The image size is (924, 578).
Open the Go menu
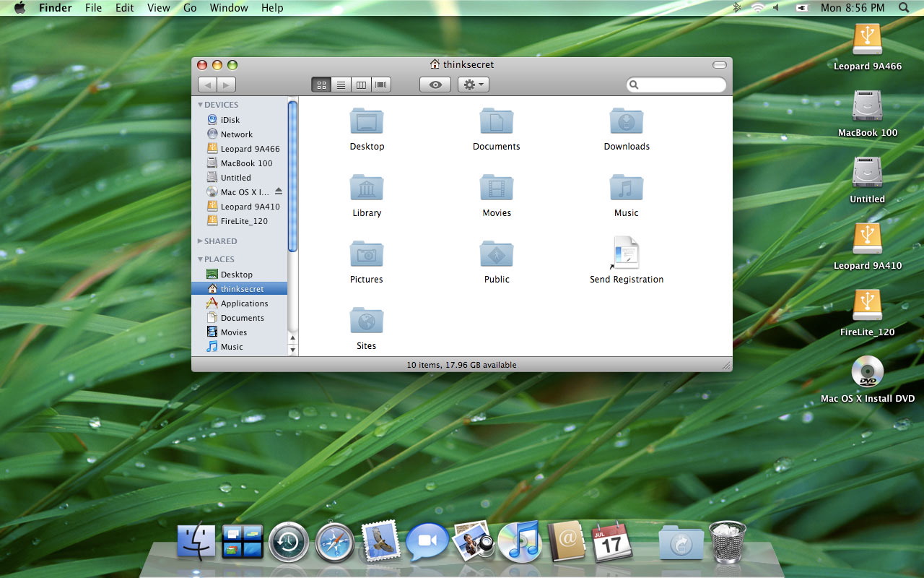click(190, 8)
